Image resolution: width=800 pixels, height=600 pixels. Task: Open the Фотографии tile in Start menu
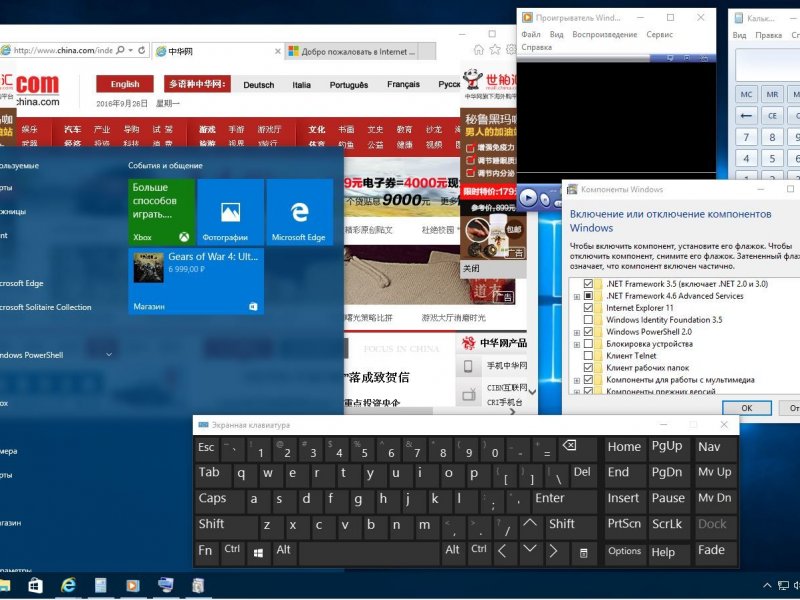(231, 212)
